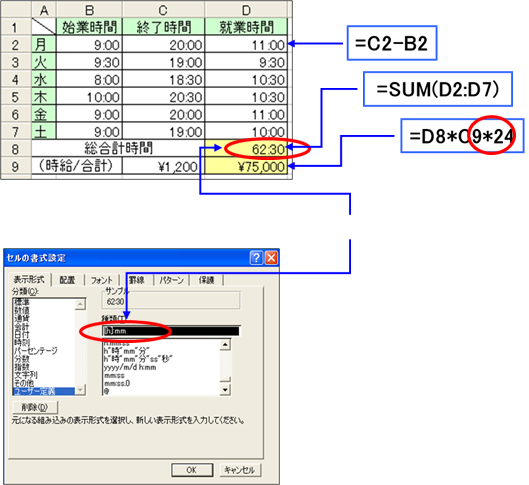Click the [h]:mm format type input field
Screen dimensions: 529x485
(x=171, y=331)
